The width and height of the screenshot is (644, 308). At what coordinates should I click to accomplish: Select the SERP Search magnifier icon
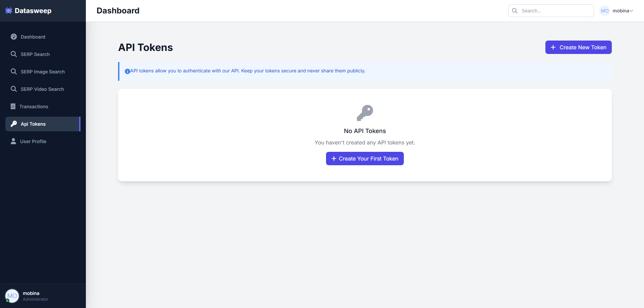pyautogui.click(x=13, y=54)
